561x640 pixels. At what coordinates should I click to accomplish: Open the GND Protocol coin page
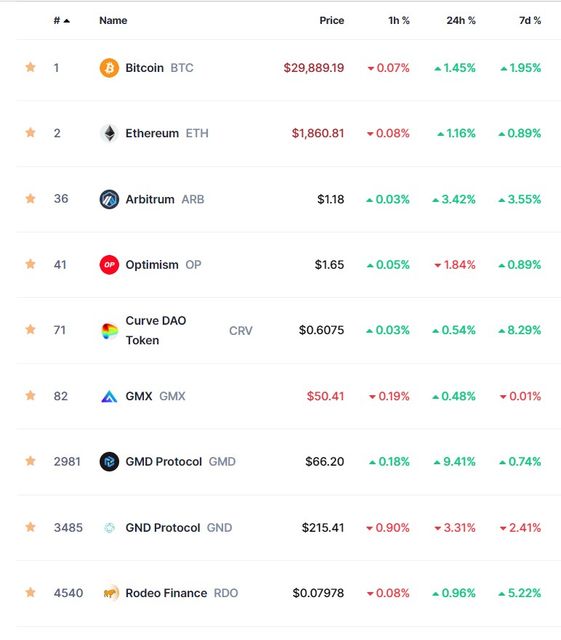point(178,528)
